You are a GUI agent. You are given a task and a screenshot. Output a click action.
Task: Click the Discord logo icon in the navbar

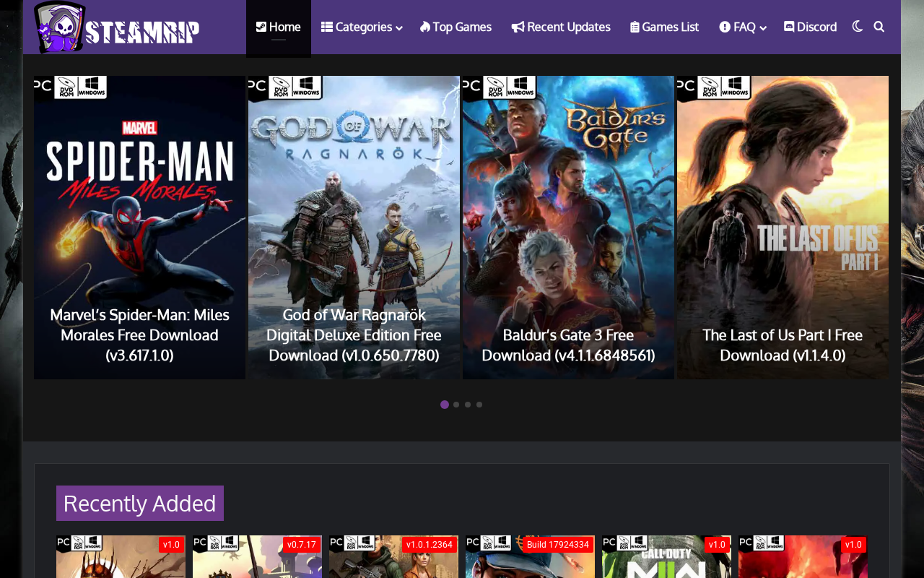tap(789, 27)
